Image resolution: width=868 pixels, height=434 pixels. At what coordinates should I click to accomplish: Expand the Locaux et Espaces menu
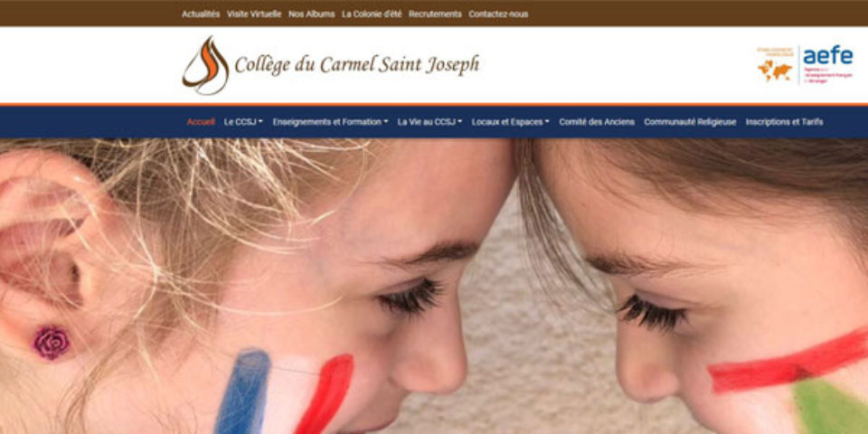510,122
